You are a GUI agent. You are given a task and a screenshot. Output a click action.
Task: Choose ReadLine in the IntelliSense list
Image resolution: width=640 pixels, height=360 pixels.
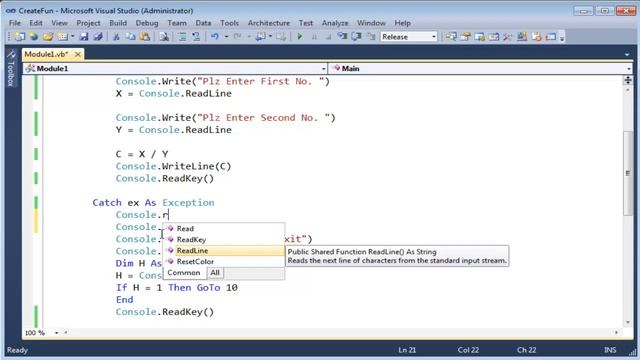pyautogui.click(x=224, y=251)
